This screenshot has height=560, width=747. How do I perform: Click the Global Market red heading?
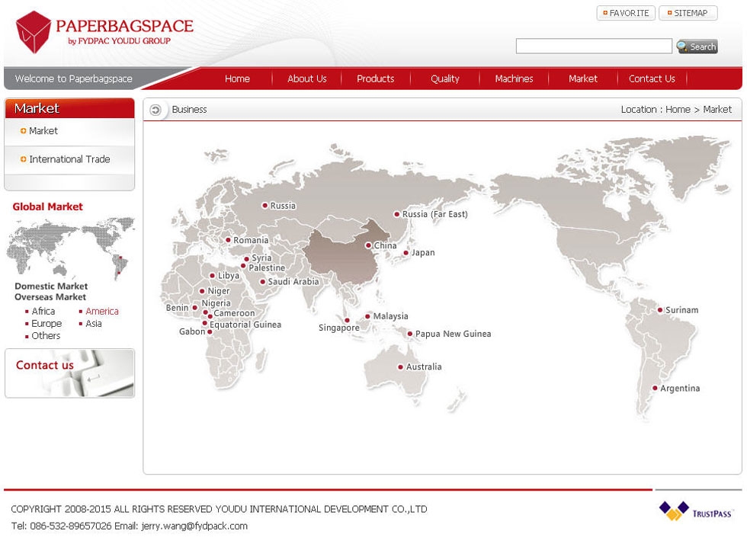(x=47, y=206)
